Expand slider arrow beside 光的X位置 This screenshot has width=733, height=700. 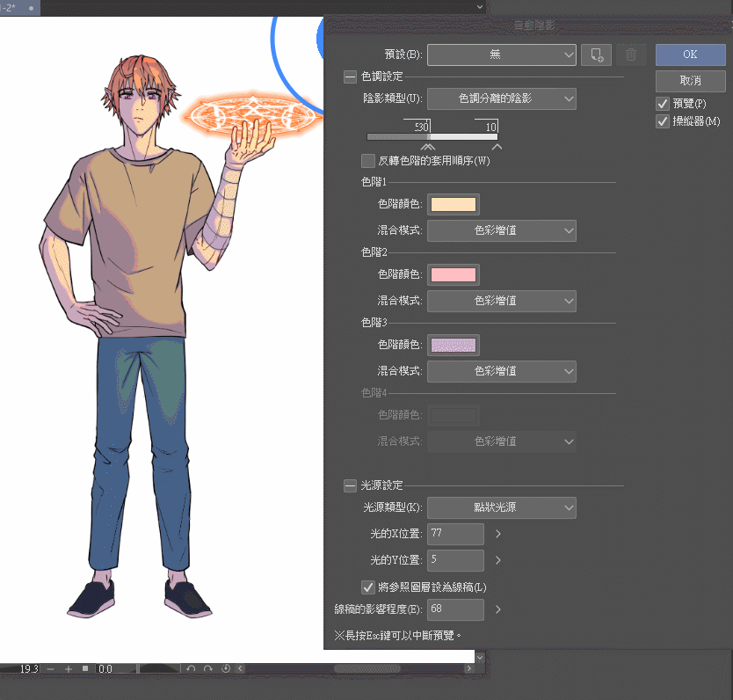(497, 534)
